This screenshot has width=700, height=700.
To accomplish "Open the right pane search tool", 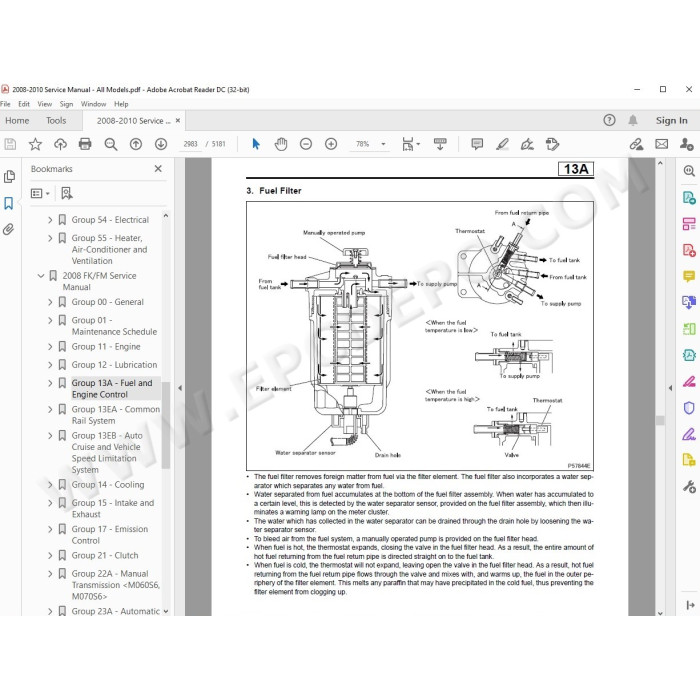I will [689, 171].
